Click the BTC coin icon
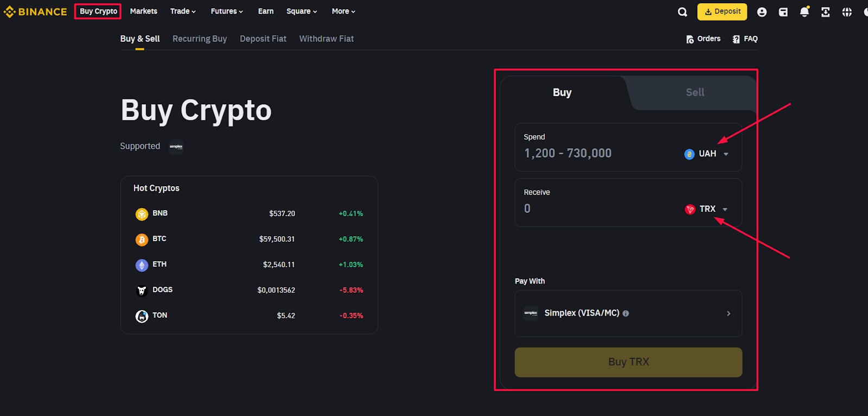The width and height of the screenshot is (868, 416). pos(142,239)
